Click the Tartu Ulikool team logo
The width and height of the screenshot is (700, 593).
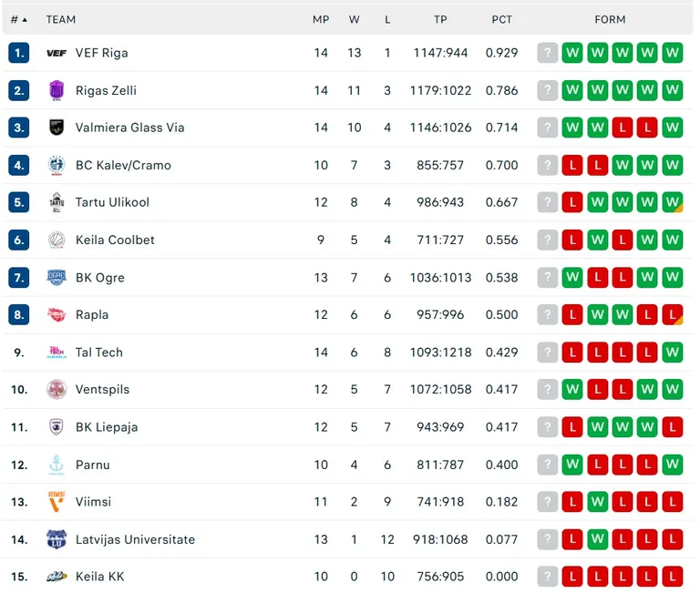[57, 202]
